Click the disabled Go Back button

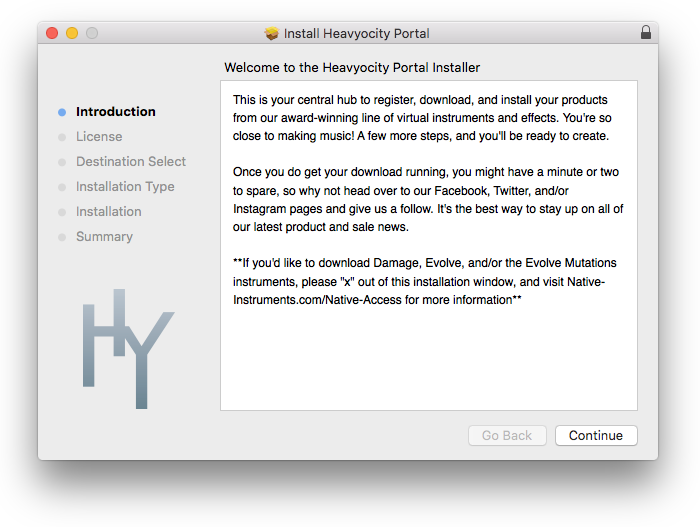tap(507, 435)
